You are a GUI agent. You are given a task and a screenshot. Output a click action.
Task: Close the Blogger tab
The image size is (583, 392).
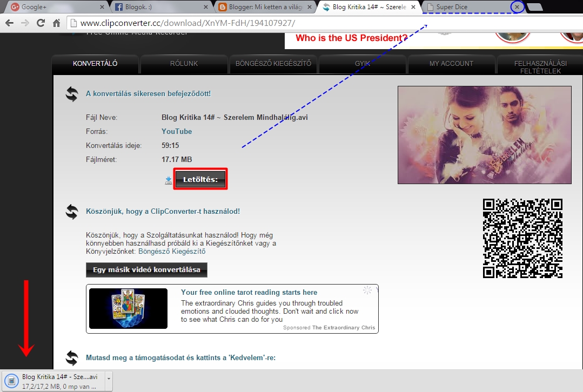[310, 6]
